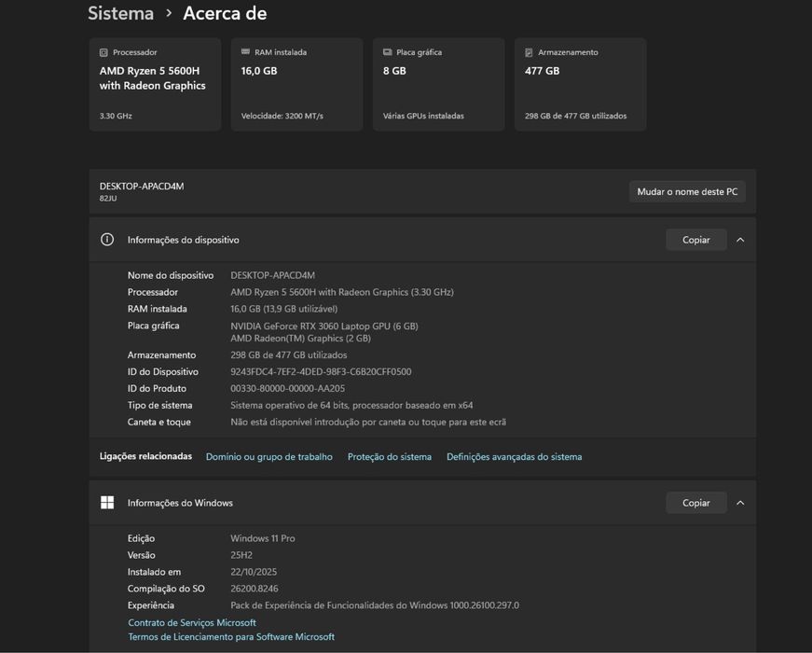Select the Nome do dispositivo value DESKTOP-APACD4M
812x653 pixels.
click(x=273, y=275)
